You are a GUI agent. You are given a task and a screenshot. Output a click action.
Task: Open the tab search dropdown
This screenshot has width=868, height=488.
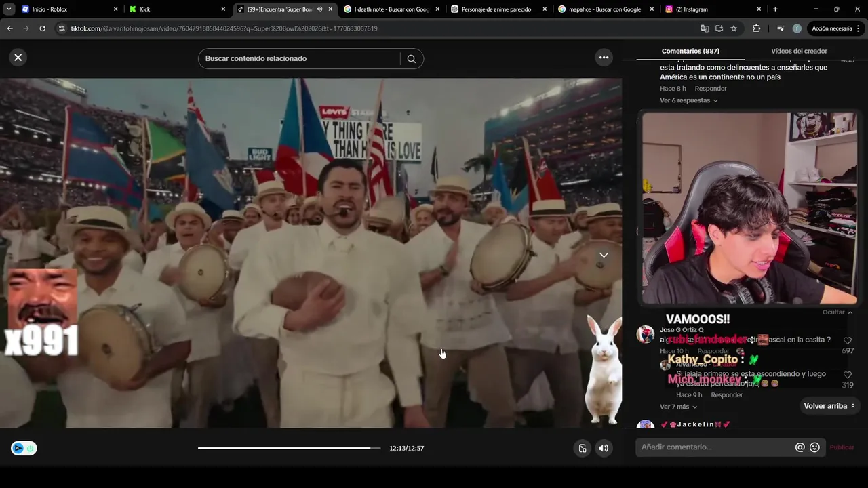click(8, 9)
